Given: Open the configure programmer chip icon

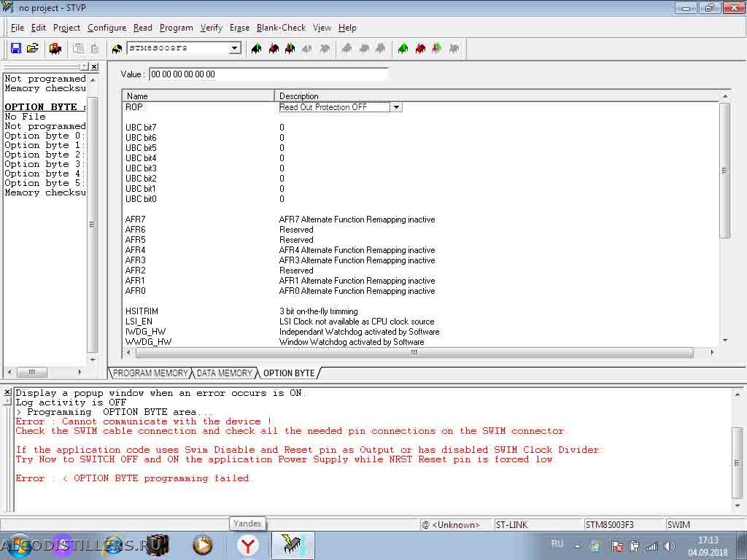Looking at the screenshot, I should point(55,49).
